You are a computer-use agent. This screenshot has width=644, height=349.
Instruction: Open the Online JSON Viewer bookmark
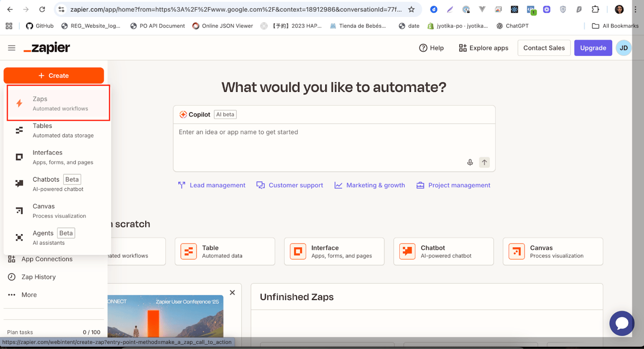point(223,26)
